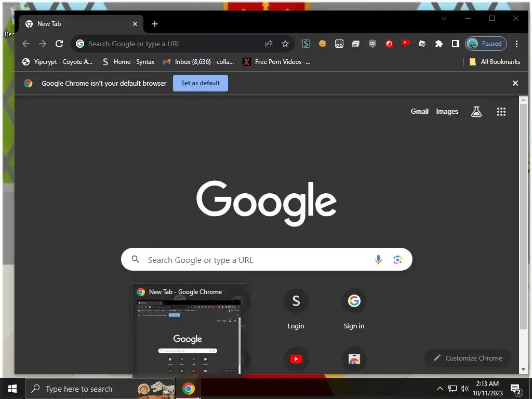Click Chrome icon in taskbar
The image size is (532, 399).
click(188, 389)
